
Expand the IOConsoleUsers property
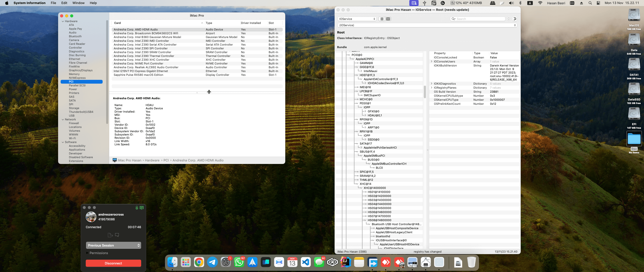coord(432,61)
